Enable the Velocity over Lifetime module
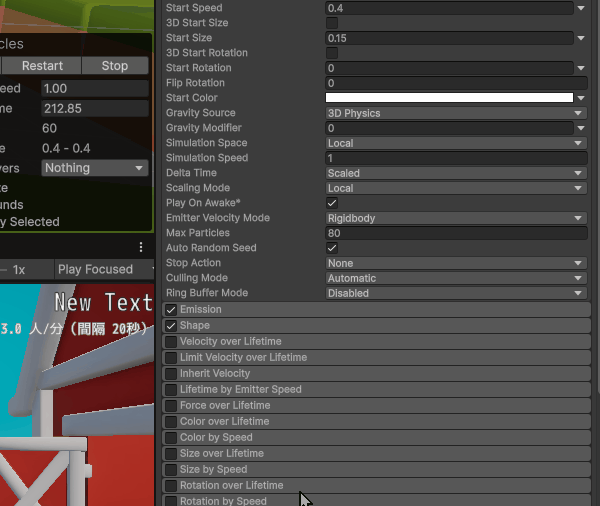This screenshot has width=600, height=506. (x=171, y=342)
